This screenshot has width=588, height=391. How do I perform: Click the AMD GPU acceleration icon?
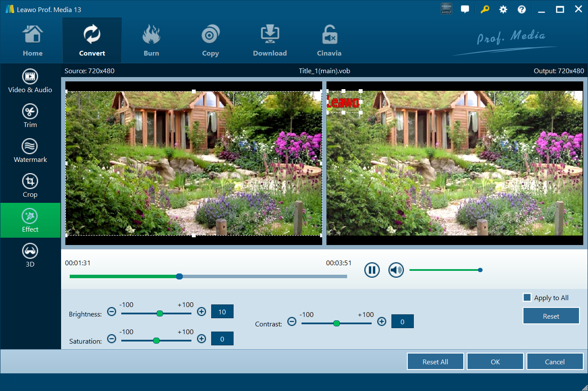click(446, 9)
